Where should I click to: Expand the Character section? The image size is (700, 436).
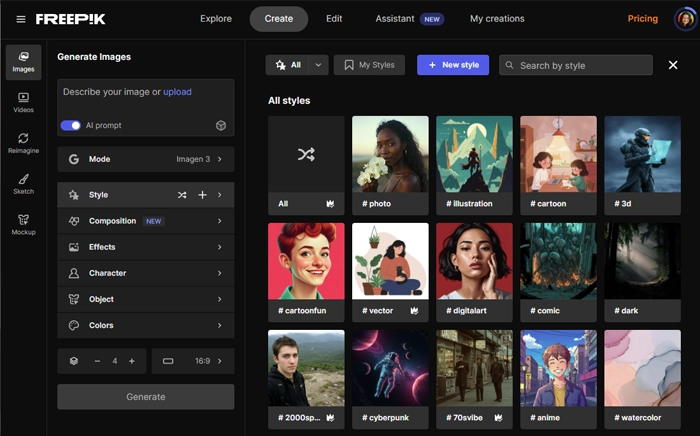146,273
